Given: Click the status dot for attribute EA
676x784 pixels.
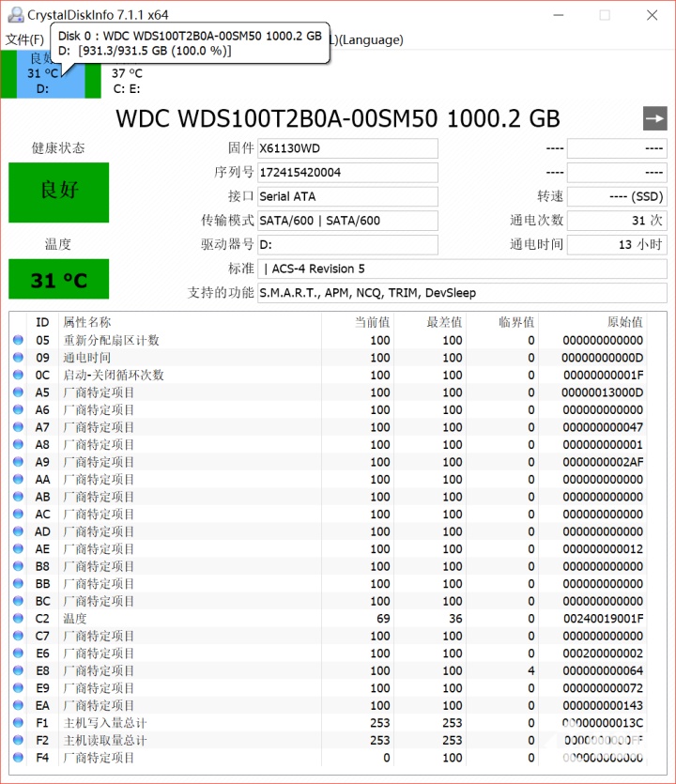Looking at the screenshot, I should click(19, 705).
